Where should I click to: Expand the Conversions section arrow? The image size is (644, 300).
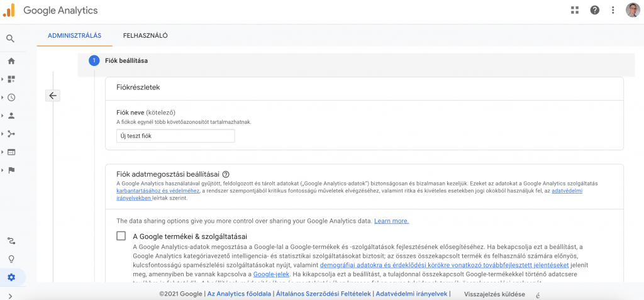point(3,170)
